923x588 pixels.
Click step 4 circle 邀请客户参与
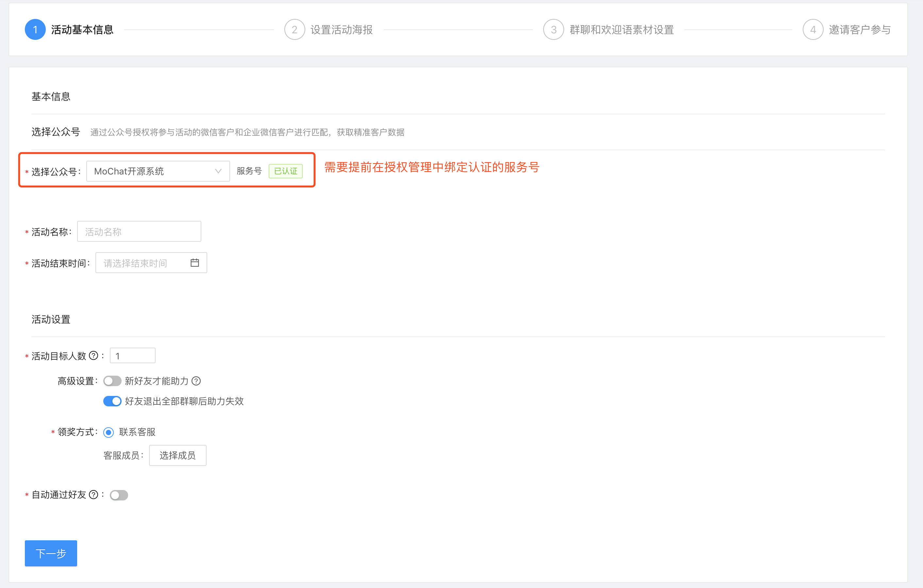click(813, 29)
